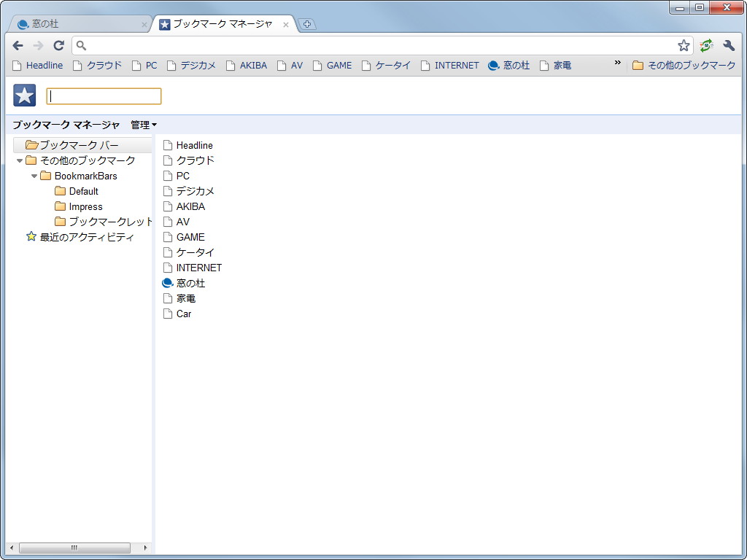Click the star icon inside the address bar
The height and width of the screenshot is (560, 747).
coord(684,44)
